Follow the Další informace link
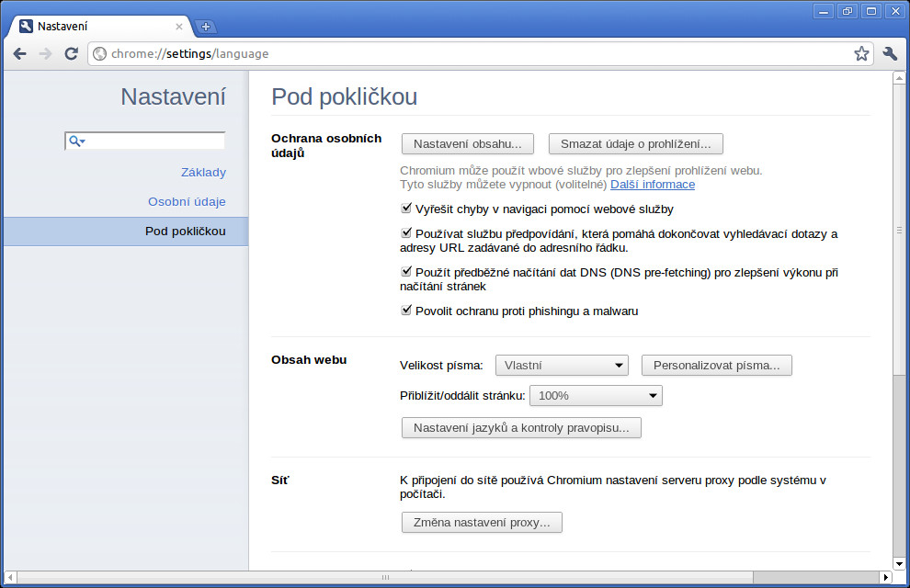The height and width of the screenshot is (588, 910). coord(653,185)
